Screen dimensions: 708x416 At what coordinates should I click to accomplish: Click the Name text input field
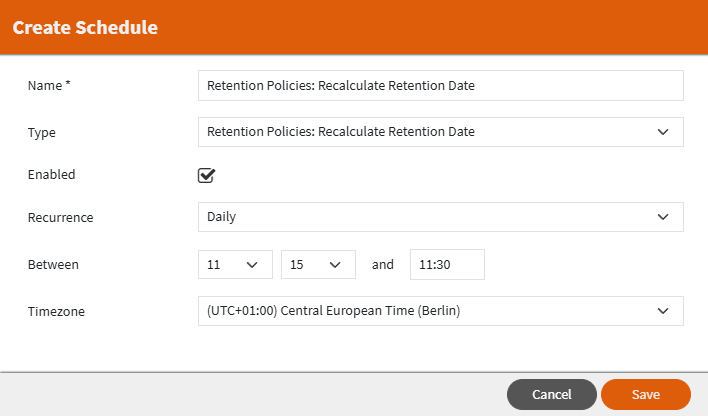[440, 86]
